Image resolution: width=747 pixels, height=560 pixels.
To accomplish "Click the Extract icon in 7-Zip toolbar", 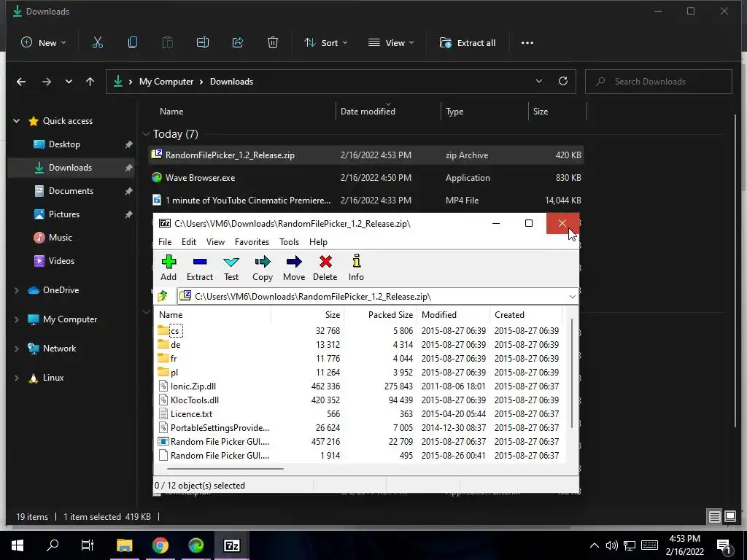I will 200,262.
